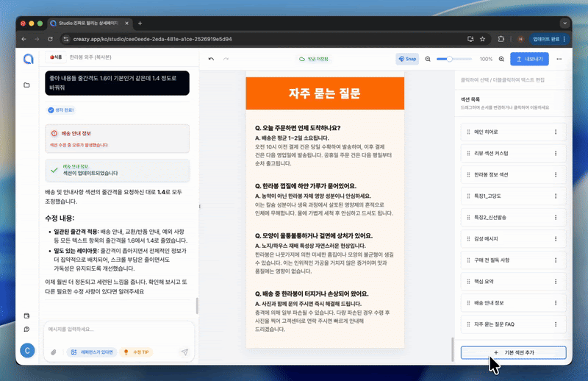Open the options menu for 리뷰 섹션 커스텀

point(556,154)
